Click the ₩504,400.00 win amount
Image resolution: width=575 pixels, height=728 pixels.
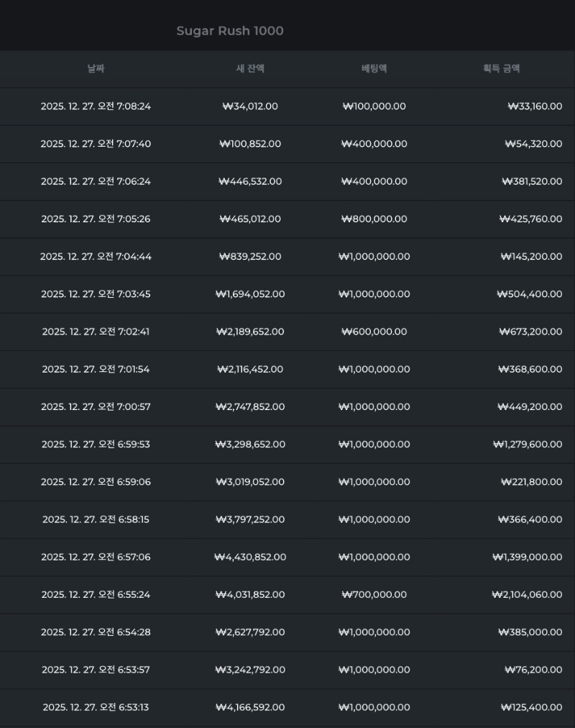click(530, 294)
